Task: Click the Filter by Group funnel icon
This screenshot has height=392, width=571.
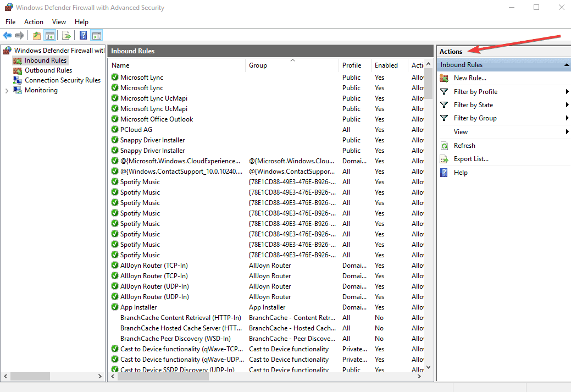Action: pos(444,118)
